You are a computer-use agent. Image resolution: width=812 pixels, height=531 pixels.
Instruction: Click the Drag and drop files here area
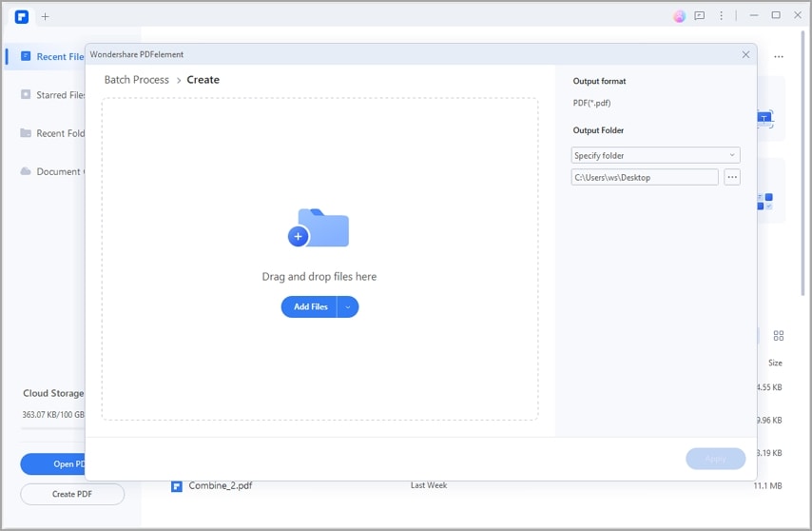point(319,259)
